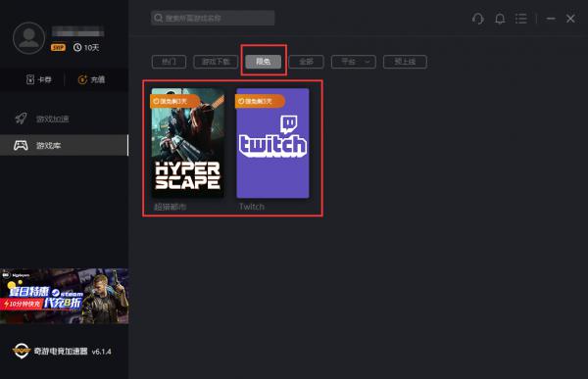Open the Hyper Scape game cover
The image size is (588, 379).
[x=188, y=143]
